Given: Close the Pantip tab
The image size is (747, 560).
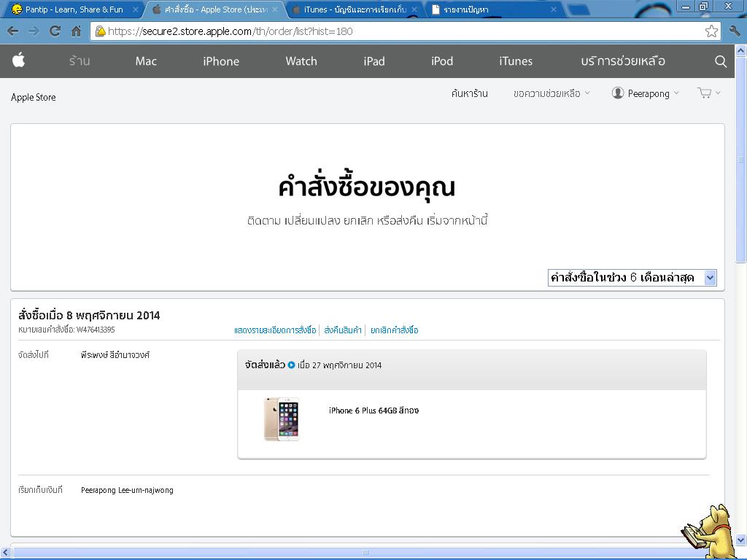Looking at the screenshot, I should click(135, 9).
